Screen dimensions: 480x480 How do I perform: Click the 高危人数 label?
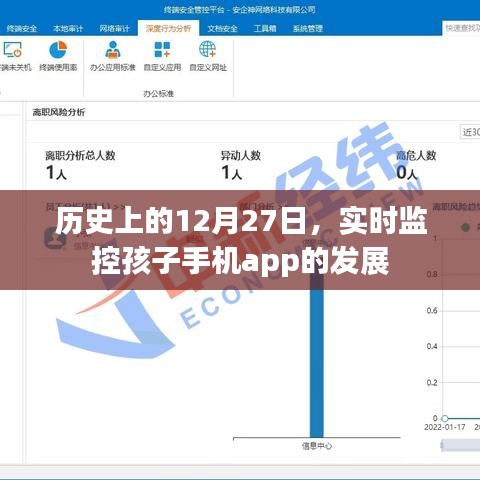[x=416, y=155]
